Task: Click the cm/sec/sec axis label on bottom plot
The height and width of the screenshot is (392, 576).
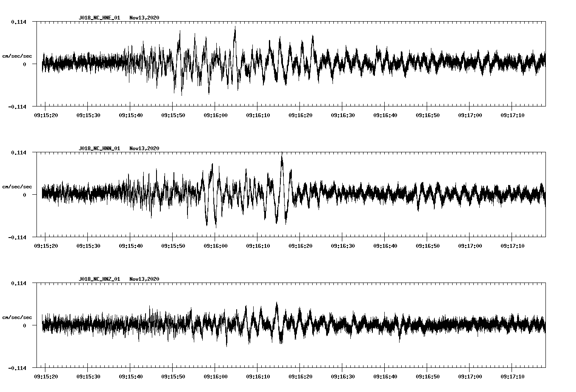Action: coord(17,316)
